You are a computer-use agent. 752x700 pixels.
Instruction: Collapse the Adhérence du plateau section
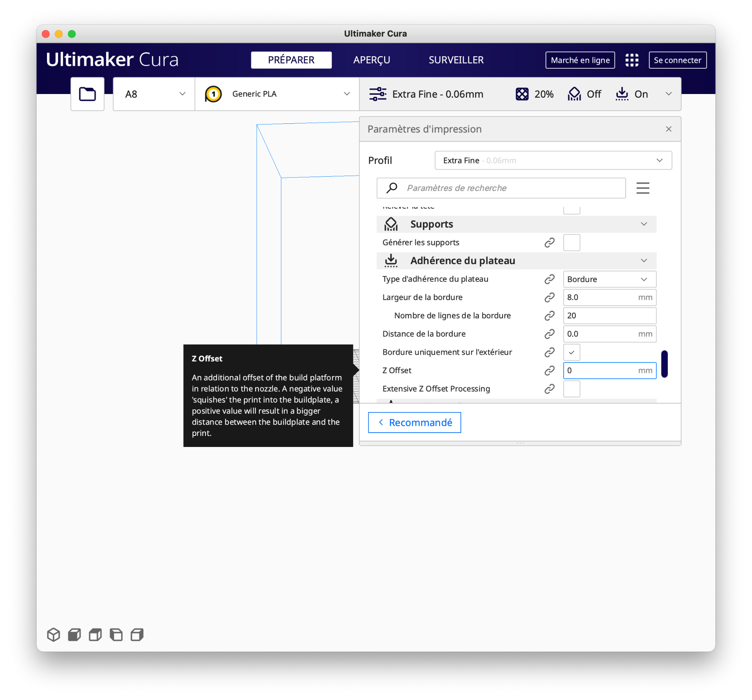644,261
